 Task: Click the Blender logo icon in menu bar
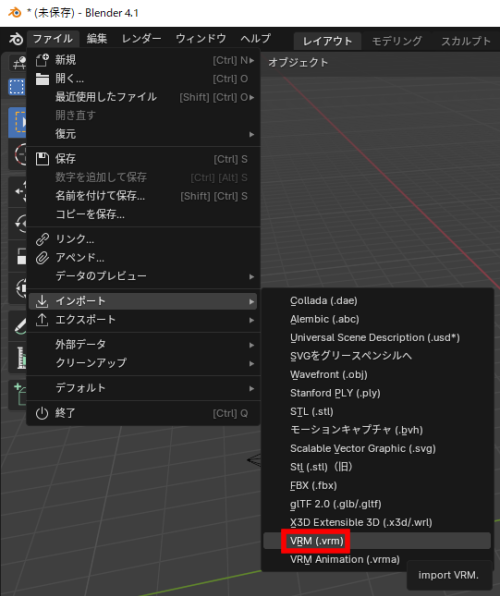[x=16, y=39]
